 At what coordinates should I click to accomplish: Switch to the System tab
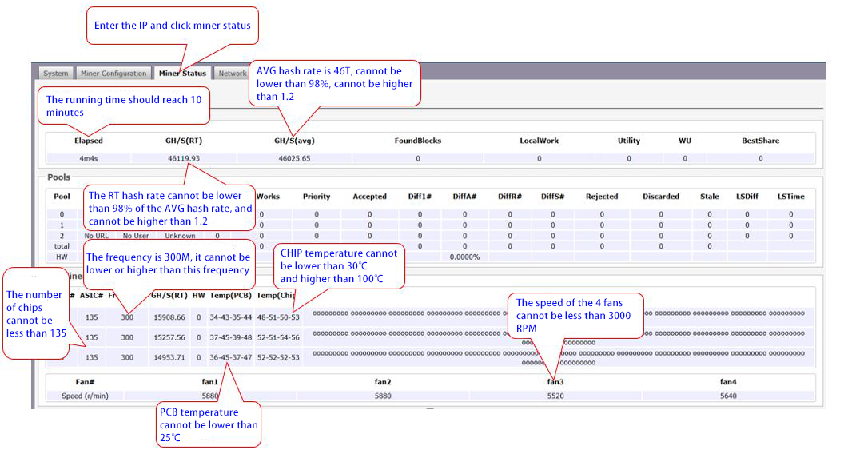(x=56, y=74)
